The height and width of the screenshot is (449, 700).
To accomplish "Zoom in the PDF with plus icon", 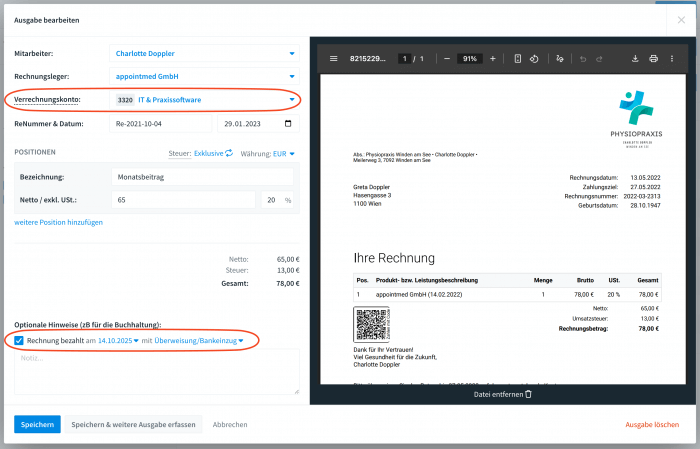I will [x=492, y=59].
